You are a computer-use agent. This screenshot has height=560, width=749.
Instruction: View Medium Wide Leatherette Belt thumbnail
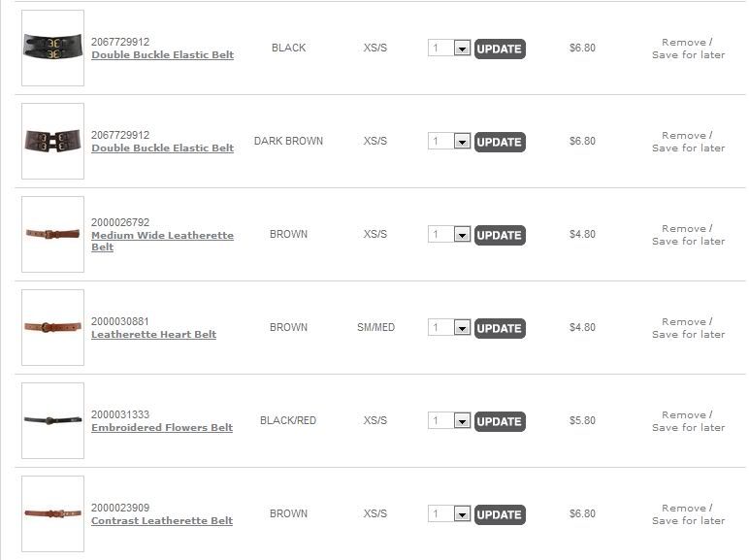[52, 234]
